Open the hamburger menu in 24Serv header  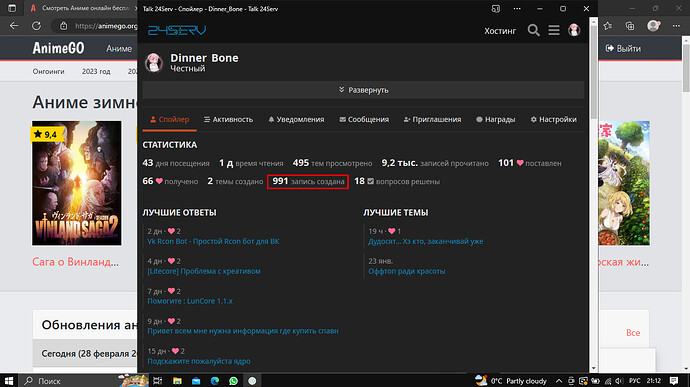[x=554, y=30]
